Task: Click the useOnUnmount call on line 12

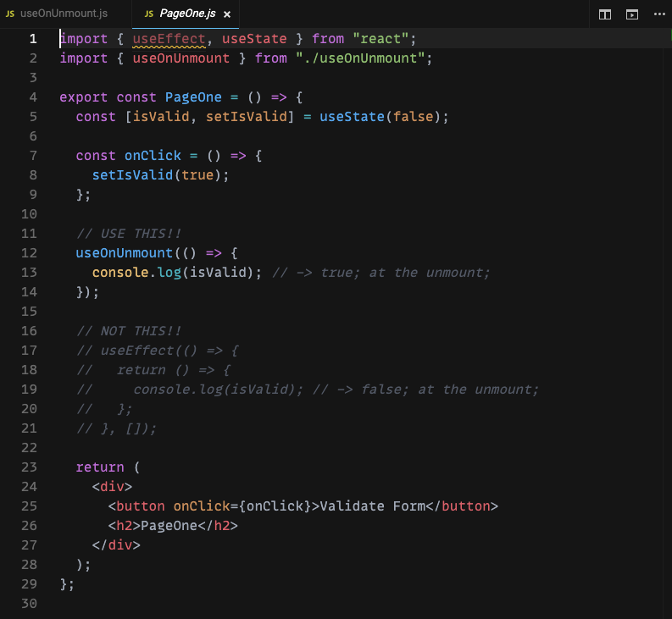Action: coord(124,253)
